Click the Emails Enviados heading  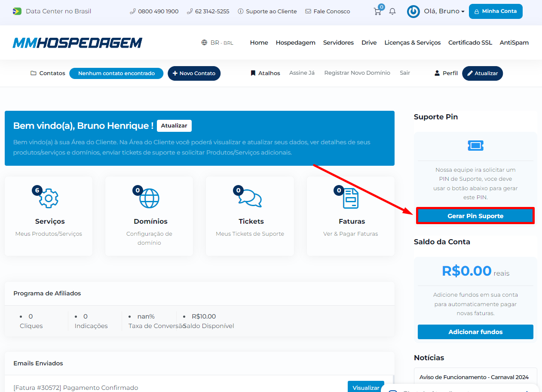(38, 363)
